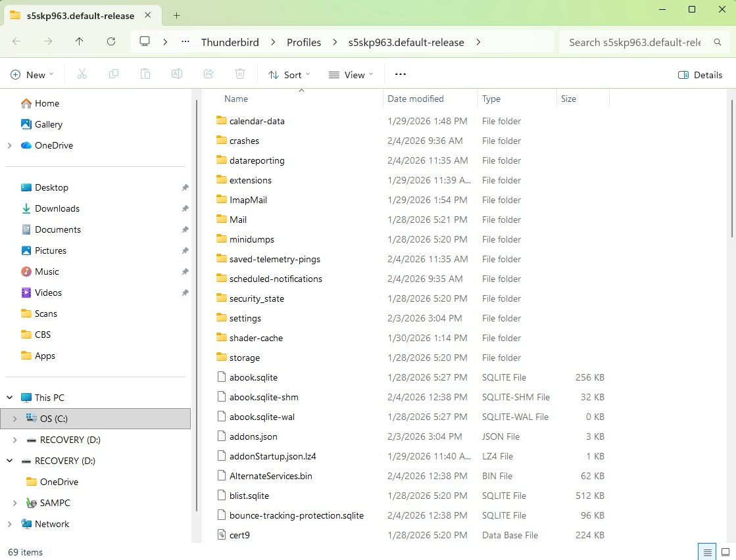
Task: Click the Rename icon in toolbar
Action: (177, 74)
